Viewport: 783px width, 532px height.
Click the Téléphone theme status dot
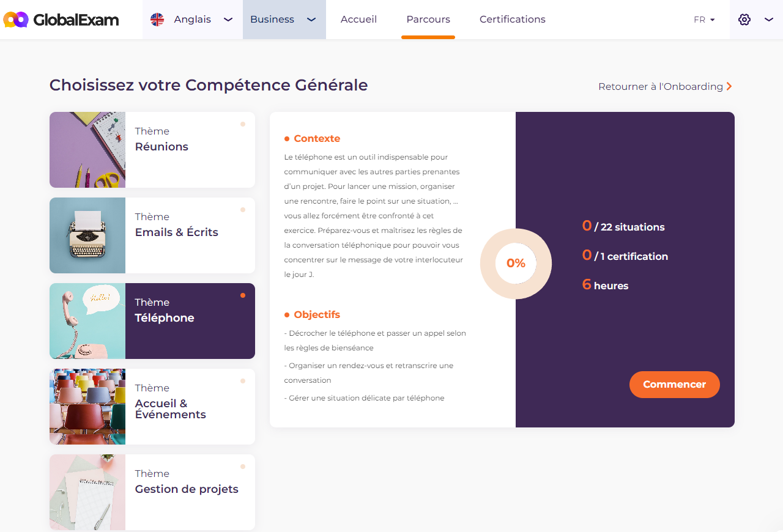pyautogui.click(x=243, y=295)
